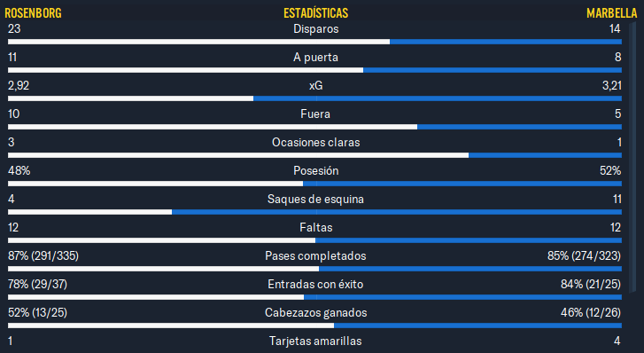
Task: Click the A puerta stat label
Action: pyautogui.click(x=316, y=57)
